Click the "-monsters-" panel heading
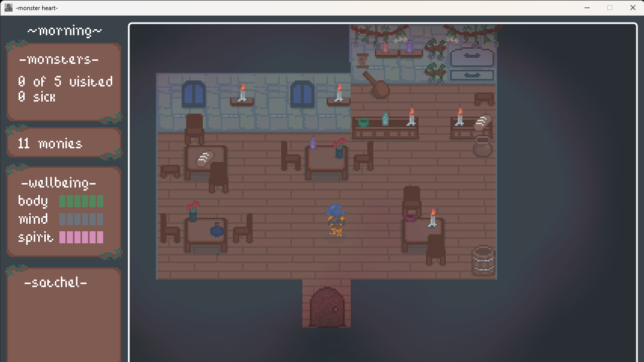Image resolution: width=644 pixels, height=362 pixels. tap(59, 59)
